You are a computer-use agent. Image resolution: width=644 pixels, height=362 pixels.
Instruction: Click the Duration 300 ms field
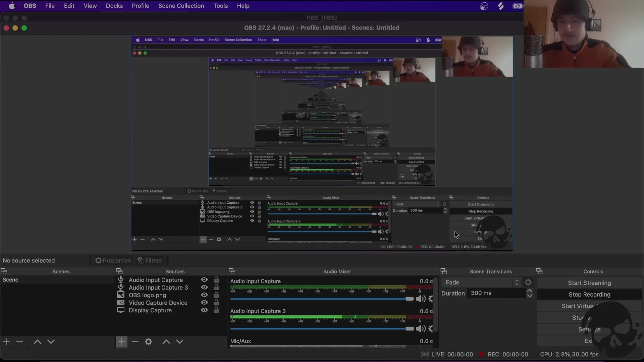[496, 293]
